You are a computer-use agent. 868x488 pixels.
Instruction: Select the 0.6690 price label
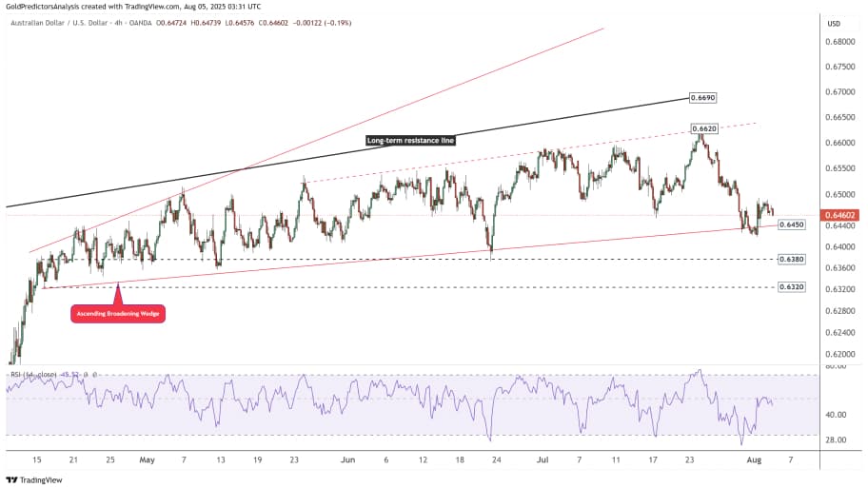[x=703, y=98]
